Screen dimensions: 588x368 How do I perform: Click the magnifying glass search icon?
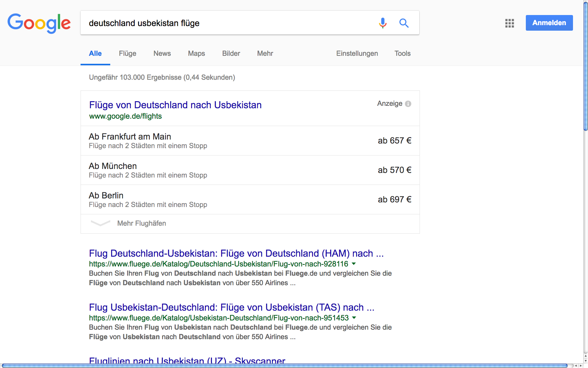[404, 23]
